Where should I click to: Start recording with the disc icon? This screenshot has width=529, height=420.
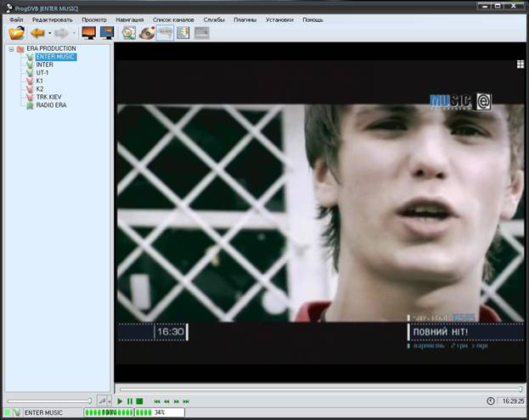click(x=147, y=33)
